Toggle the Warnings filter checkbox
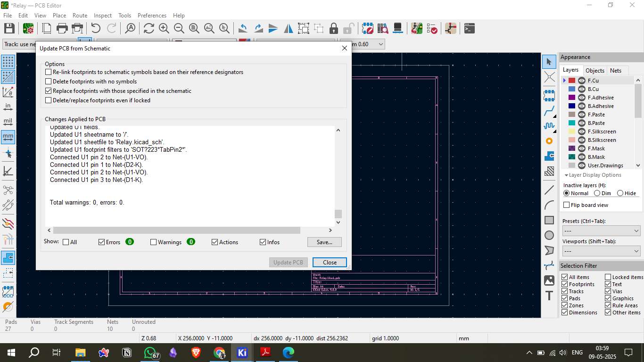 (153, 242)
